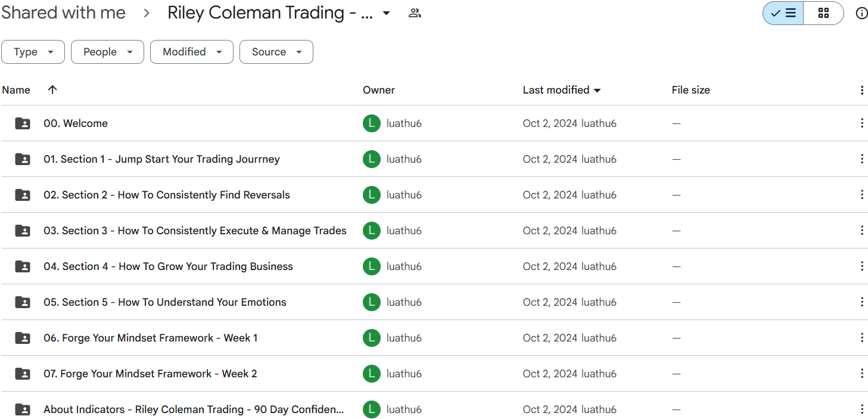The width and height of the screenshot is (868, 419).
Task: Click luathu6 avatar in 06. Forge Week 1 row
Action: pos(371,338)
